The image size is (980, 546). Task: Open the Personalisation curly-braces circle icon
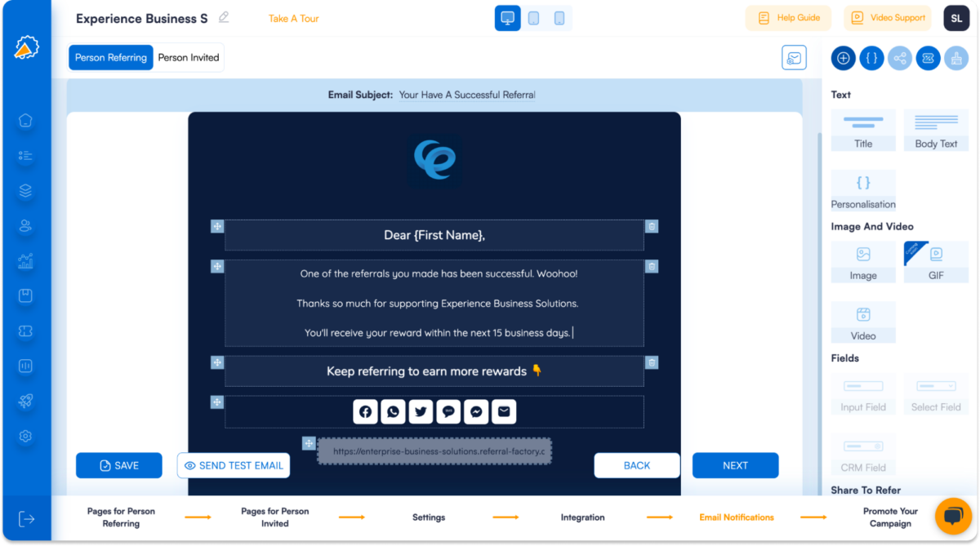pyautogui.click(x=871, y=58)
